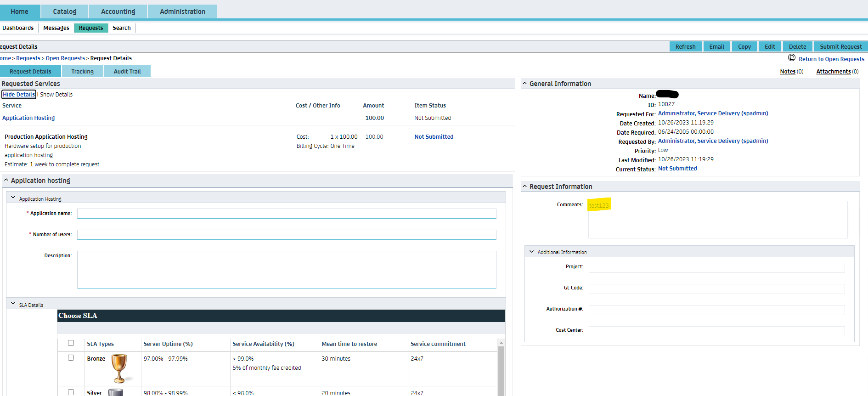Collapse the Application hosting section

6,181
